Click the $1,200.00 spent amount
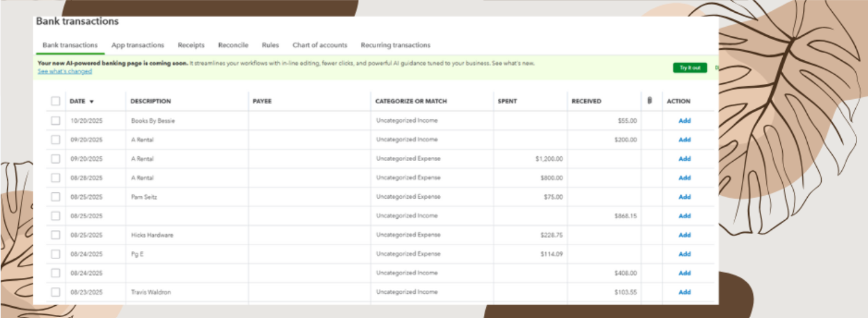This screenshot has height=318, width=868. pyautogui.click(x=549, y=159)
